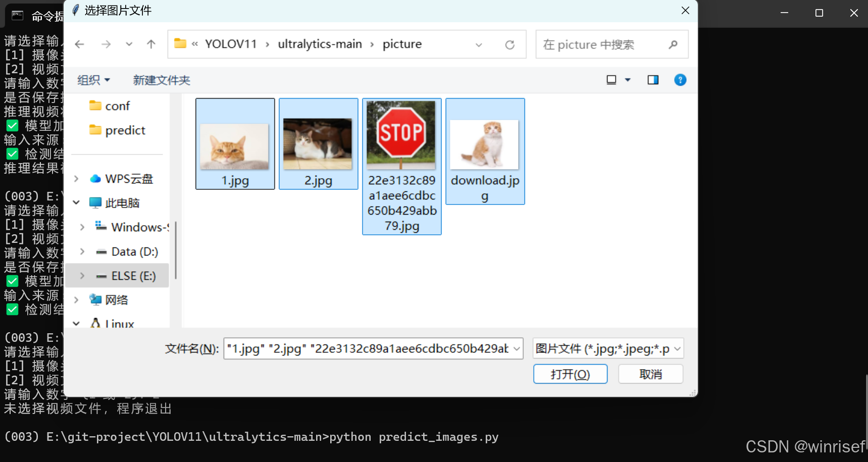Expand chevron after YOLOV11 breadcrumb
Screen dimensions: 868x462
pos(268,45)
